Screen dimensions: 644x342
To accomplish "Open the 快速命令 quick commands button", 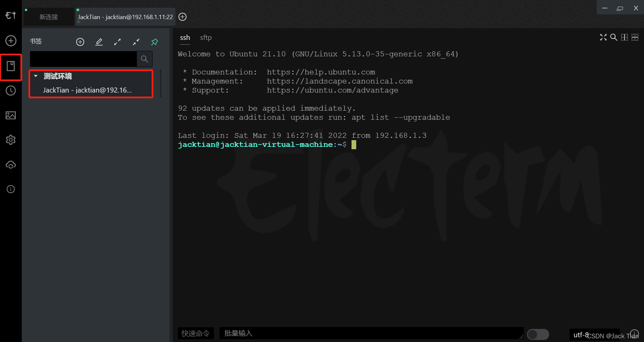I will [196, 333].
